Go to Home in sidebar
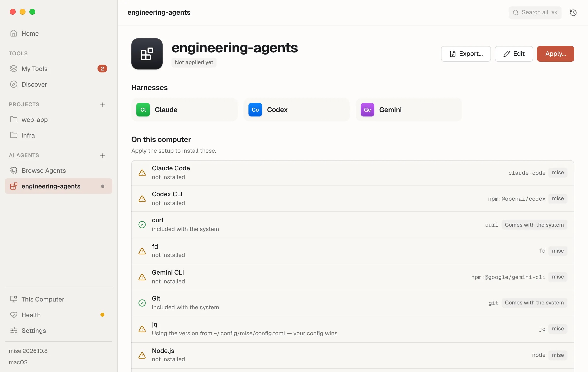 click(59, 34)
